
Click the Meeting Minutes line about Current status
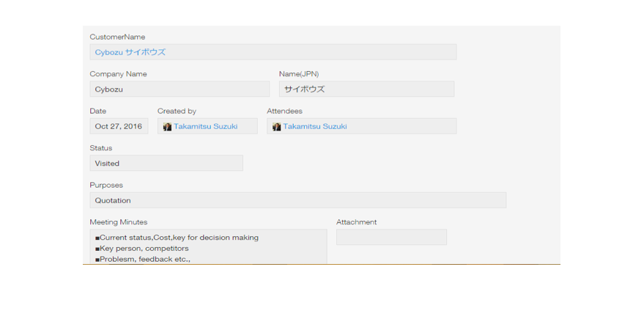point(177,238)
